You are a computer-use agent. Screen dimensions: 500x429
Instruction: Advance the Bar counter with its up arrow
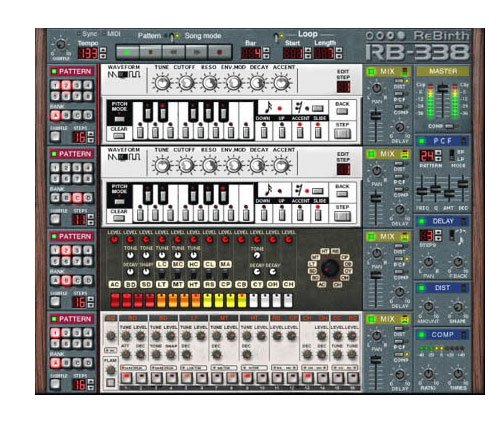tap(266, 50)
